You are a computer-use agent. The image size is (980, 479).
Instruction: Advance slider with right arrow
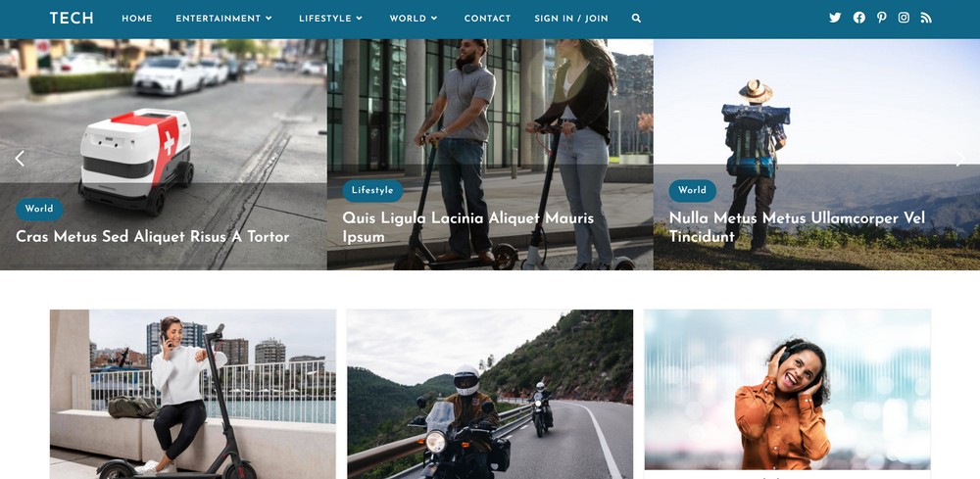click(x=960, y=159)
